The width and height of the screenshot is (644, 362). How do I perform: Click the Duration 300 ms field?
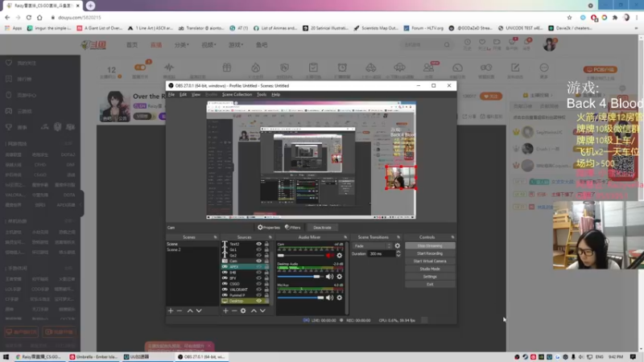(x=382, y=253)
